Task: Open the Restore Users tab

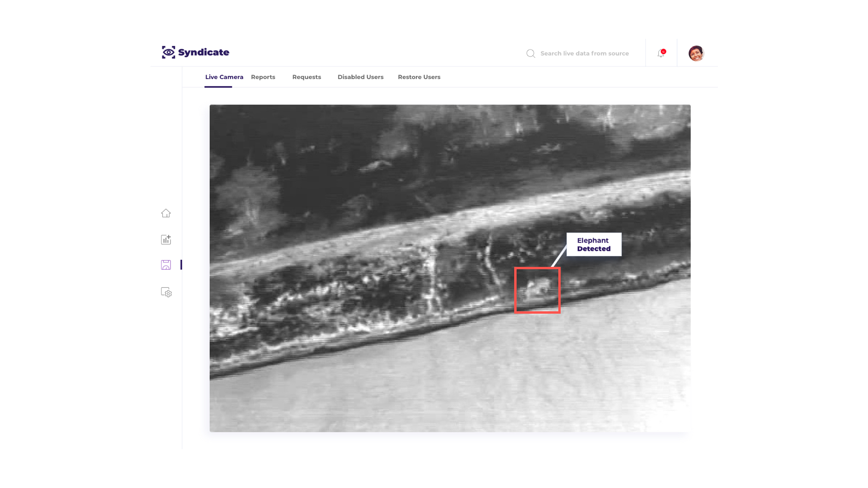Action: pos(419,77)
